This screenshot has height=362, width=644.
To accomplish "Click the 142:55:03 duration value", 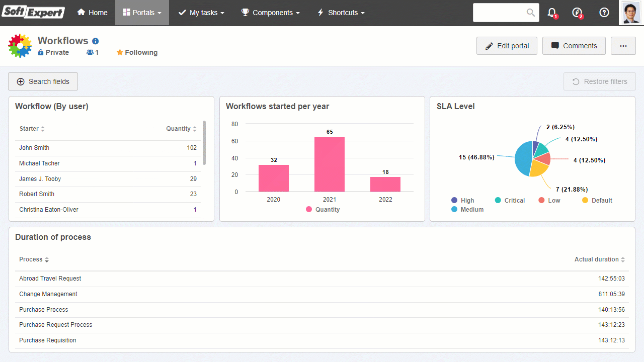I will click(x=611, y=279).
